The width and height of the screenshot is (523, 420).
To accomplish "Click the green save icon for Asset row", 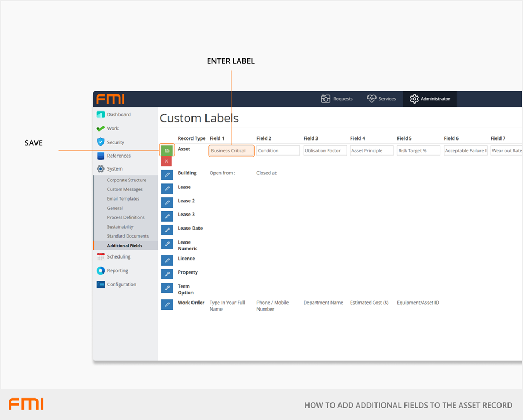I will (167, 151).
